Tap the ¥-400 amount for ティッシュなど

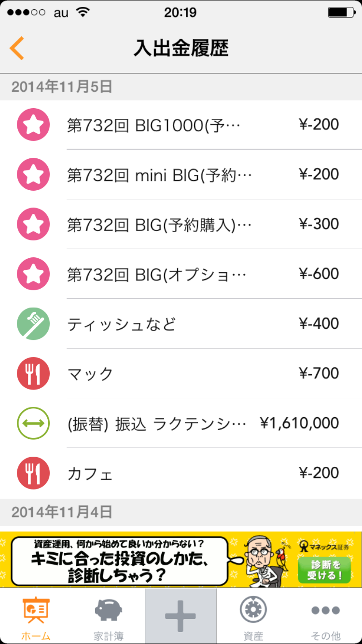(x=319, y=323)
